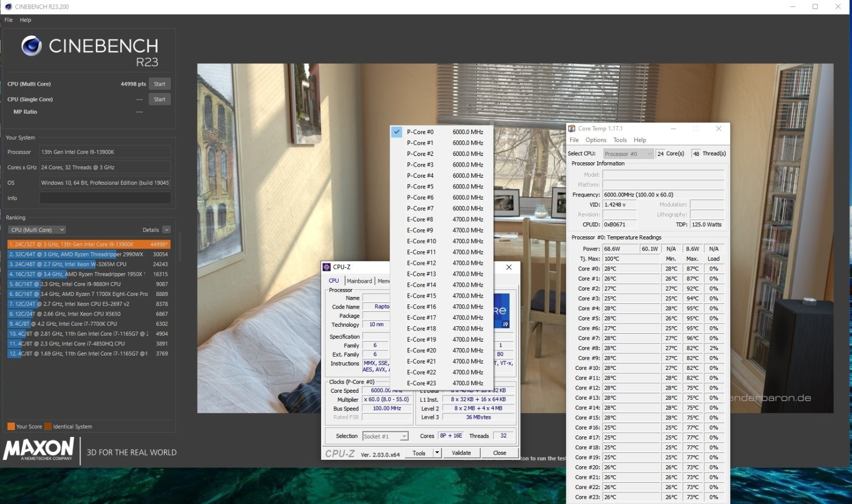Select E-Core #8 from the core list
The height and width of the screenshot is (504, 852).
pyautogui.click(x=441, y=219)
